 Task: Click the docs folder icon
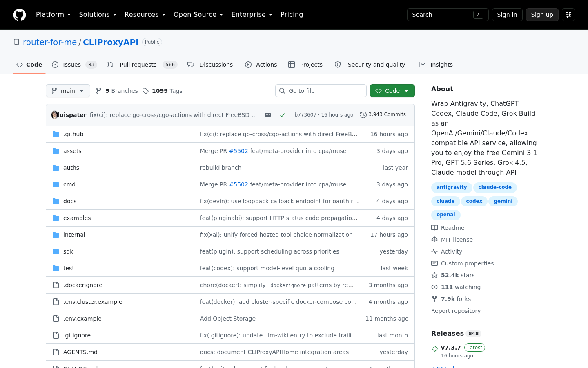pyautogui.click(x=56, y=201)
